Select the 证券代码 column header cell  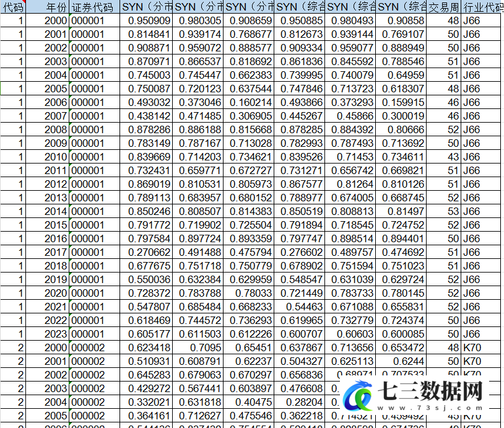(x=94, y=7)
